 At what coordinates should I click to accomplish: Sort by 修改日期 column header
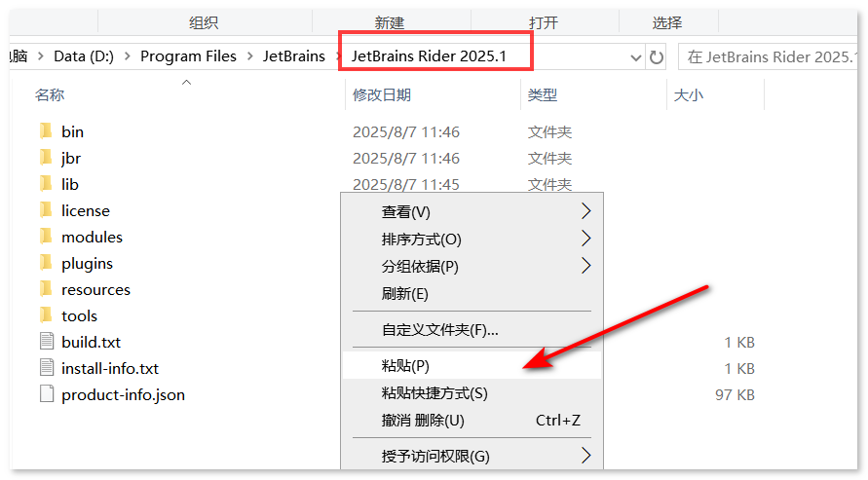(382, 95)
